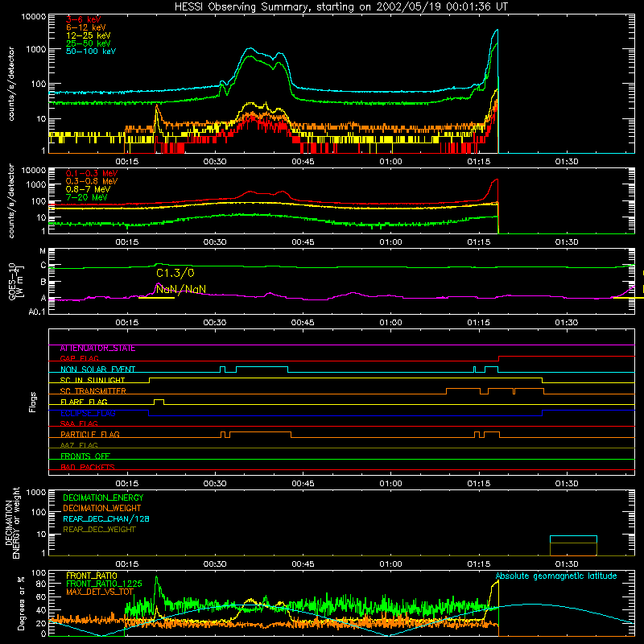Click the MAX_DET_VS_TOT legend label
The height and width of the screenshot is (644, 644).
coord(100,592)
